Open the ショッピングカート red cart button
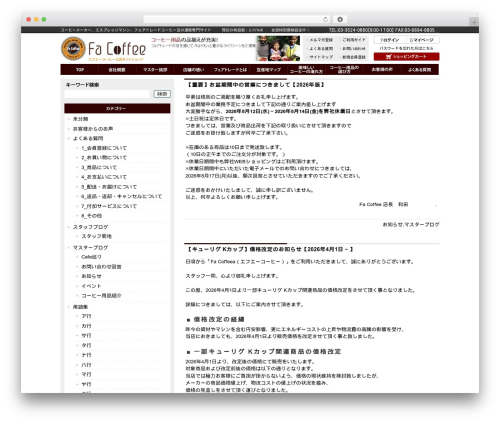Screen dimensions: 500x423 406,57
